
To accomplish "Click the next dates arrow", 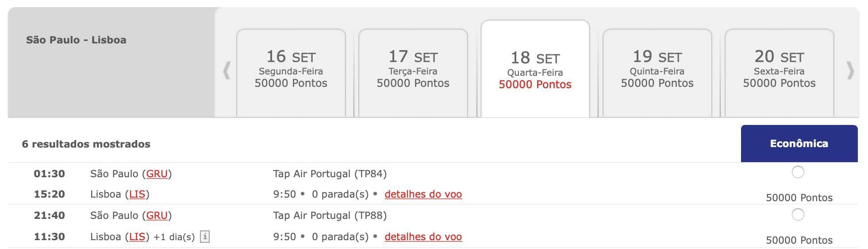I will (x=850, y=71).
